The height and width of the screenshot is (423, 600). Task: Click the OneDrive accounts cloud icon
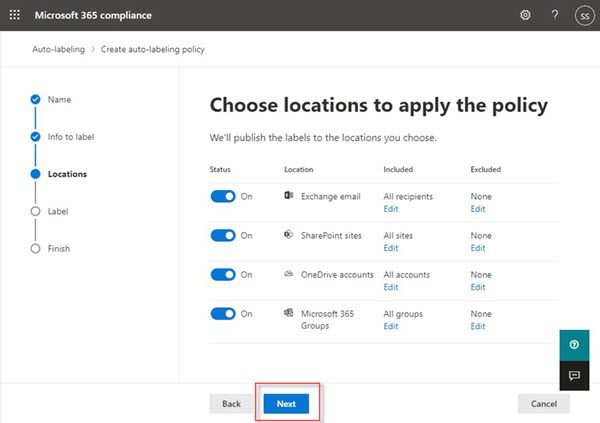(x=289, y=274)
